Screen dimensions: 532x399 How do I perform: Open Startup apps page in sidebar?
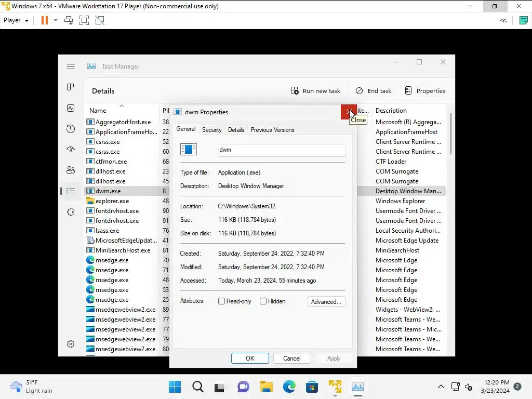pos(71,150)
